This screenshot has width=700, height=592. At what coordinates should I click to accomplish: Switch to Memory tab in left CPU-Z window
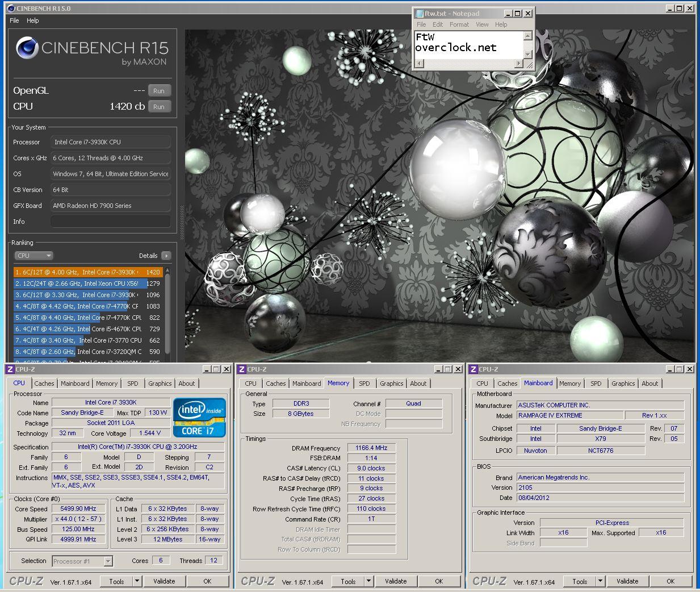(107, 383)
